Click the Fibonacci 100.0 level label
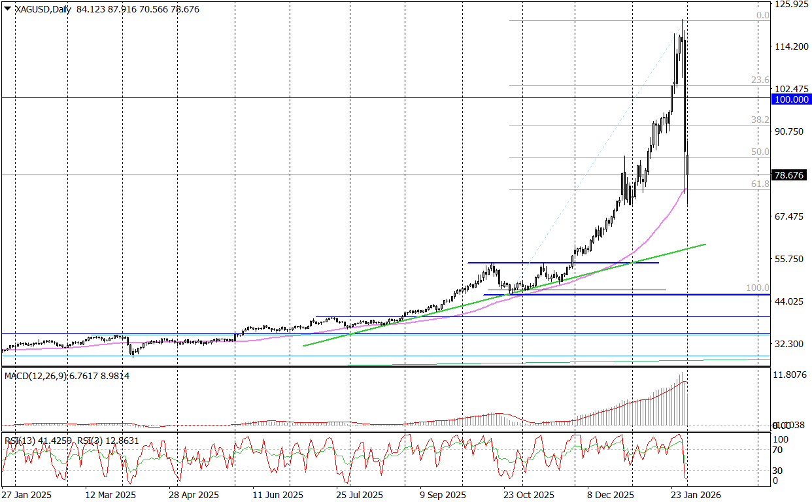812x504 pixels. tap(758, 288)
